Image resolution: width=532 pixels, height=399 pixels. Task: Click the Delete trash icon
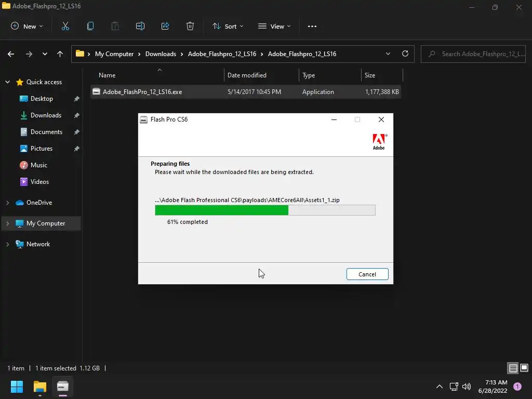(x=190, y=26)
